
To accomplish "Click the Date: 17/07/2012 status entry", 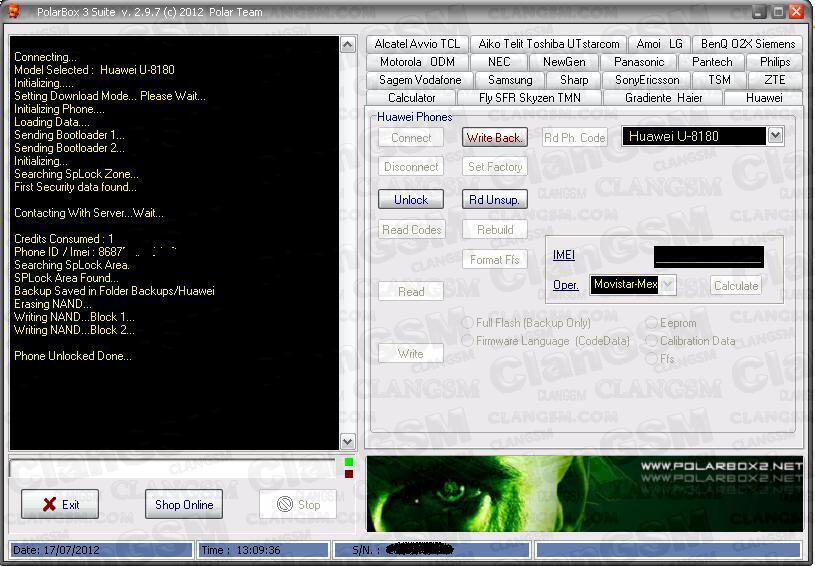I will click(x=101, y=550).
